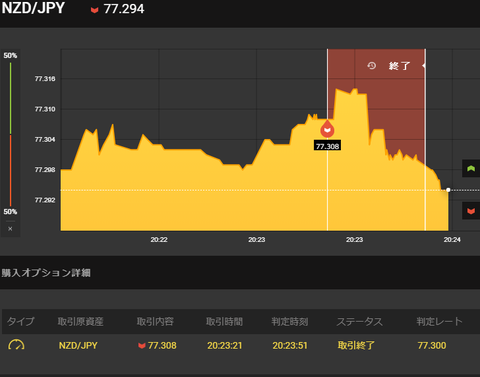This screenshot has height=377, width=480.
Task: Click the speedometer type icon in the option row
Action: click(16, 345)
